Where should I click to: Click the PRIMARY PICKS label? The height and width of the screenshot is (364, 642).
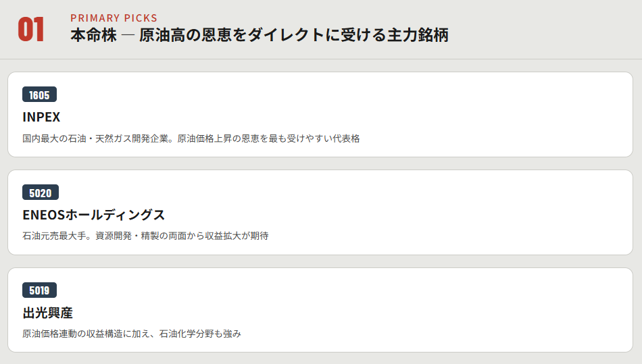(x=114, y=18)
